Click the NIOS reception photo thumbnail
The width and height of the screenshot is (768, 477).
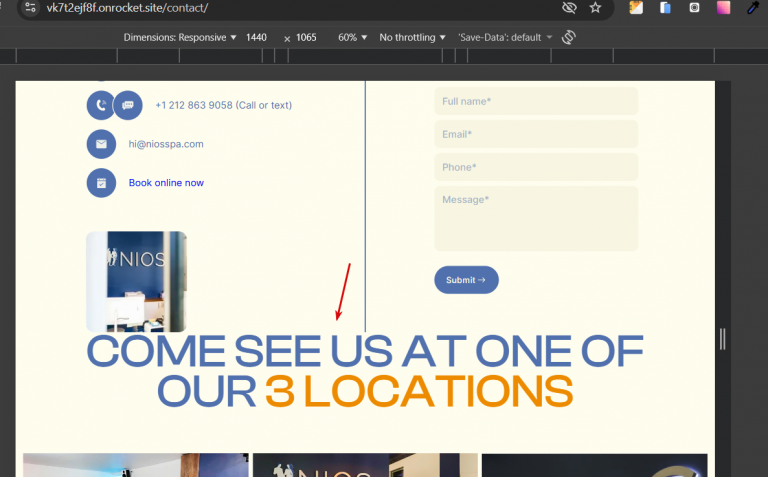(x=136, y=282)
